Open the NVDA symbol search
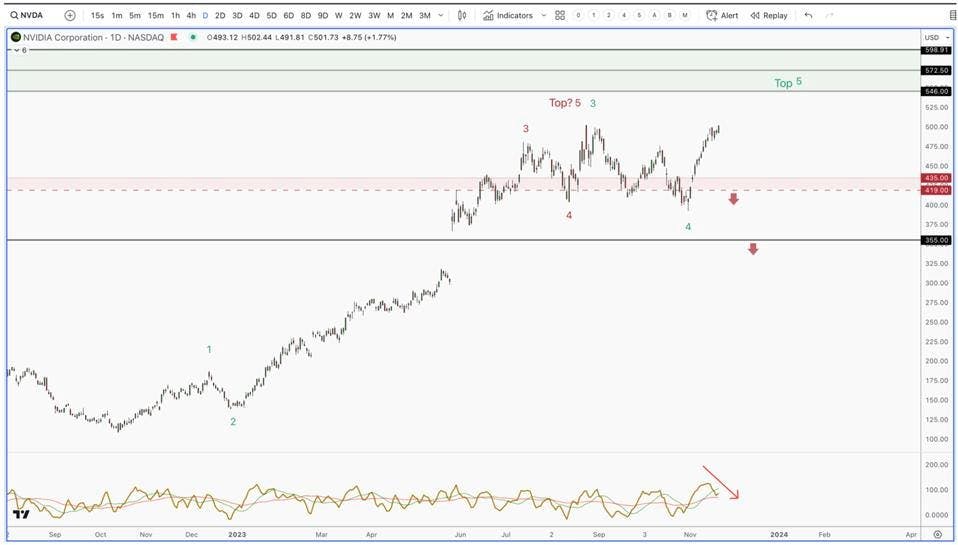This screenshot has width=958, height=545. [x=26, y=15]
